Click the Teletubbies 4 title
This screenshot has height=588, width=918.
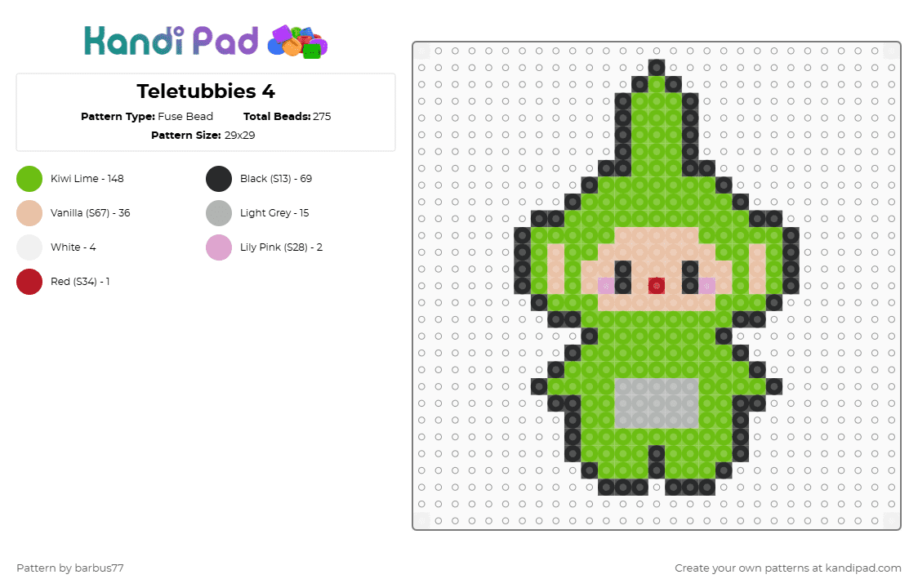pyautogui.click(x=206, y=91)
